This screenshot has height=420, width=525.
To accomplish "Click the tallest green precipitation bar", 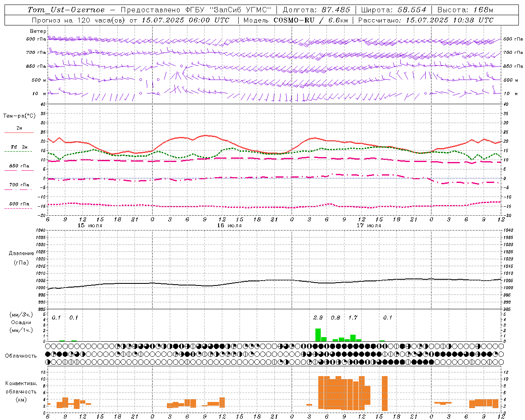I will coord(318,335).
